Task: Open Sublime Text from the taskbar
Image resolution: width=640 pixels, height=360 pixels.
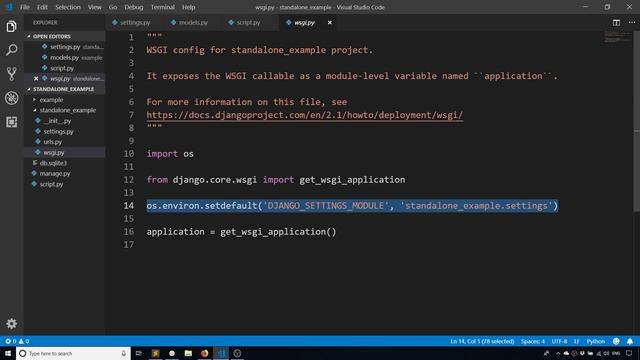Action: coord(156,353)
